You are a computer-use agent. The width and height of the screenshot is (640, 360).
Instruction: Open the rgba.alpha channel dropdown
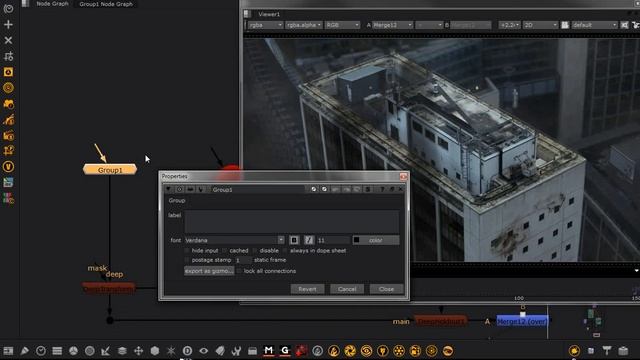[x=304, y=25]
